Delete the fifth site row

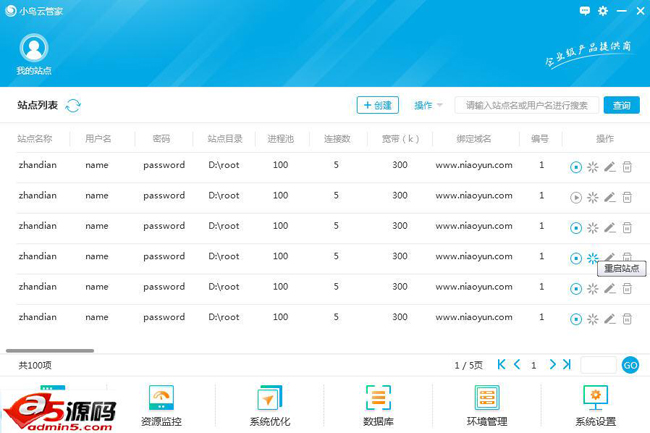click(x=627, y=289)
